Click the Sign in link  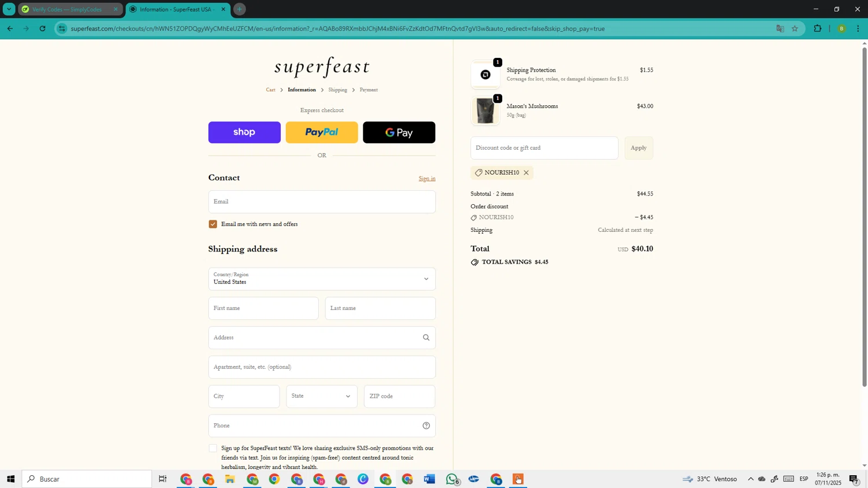(427, 179)
